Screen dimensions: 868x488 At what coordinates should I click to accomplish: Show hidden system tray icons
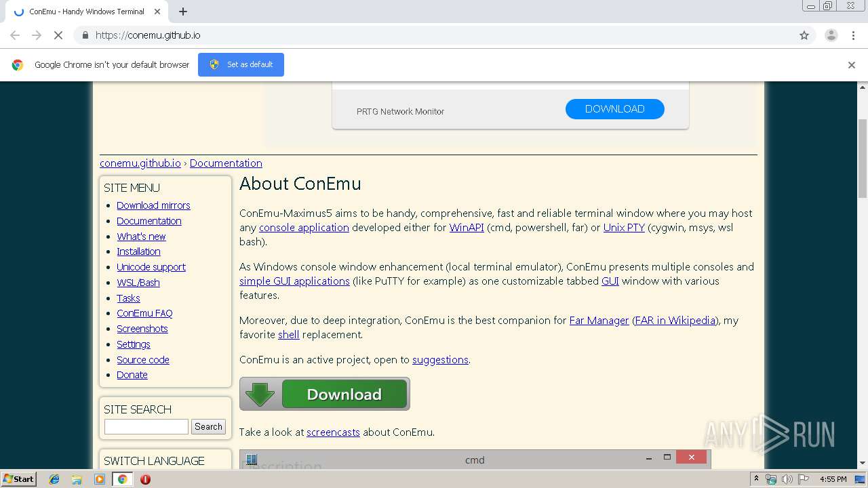point(756,479)
